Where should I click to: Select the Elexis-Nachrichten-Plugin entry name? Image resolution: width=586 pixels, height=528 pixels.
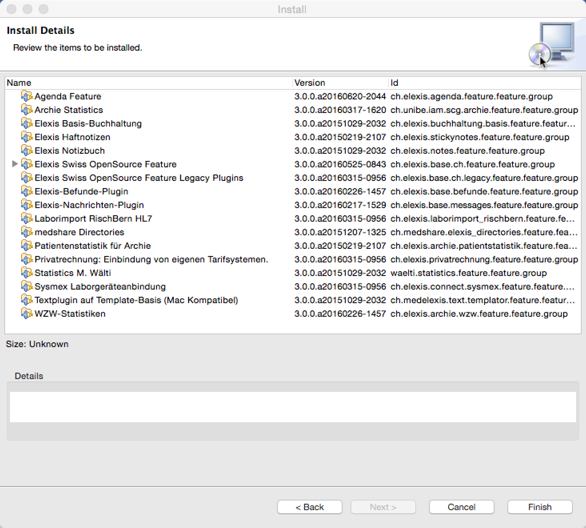pos(89,205)
